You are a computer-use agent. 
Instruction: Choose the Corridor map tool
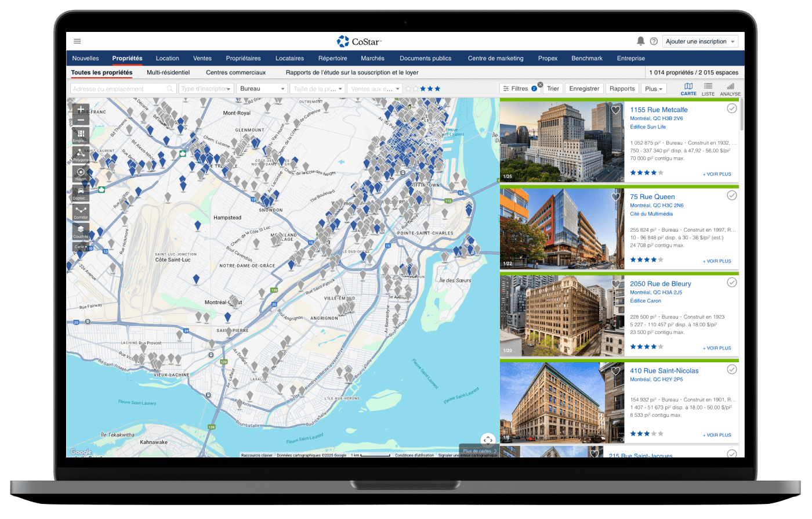tap(81, 212)
